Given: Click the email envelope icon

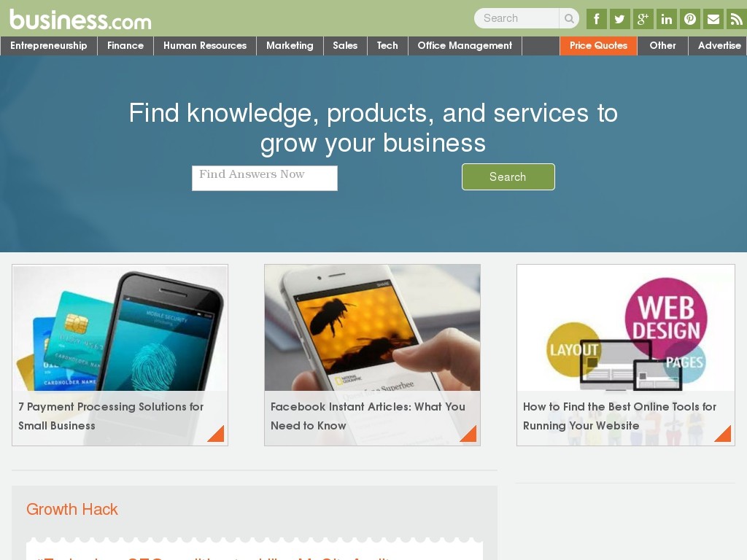Looking at the screenshot, I should pyautogui.click(x=713, y=19).
